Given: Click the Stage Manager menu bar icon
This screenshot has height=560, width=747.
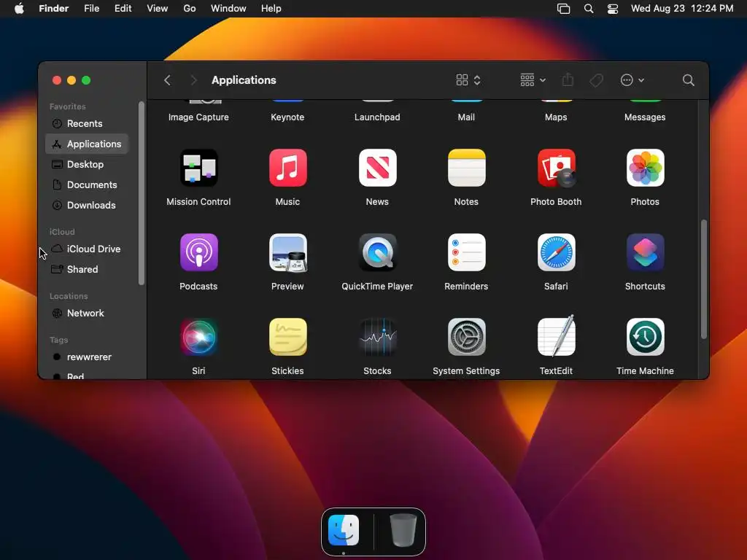Looking at the screenshot, I should click(564, 9).
